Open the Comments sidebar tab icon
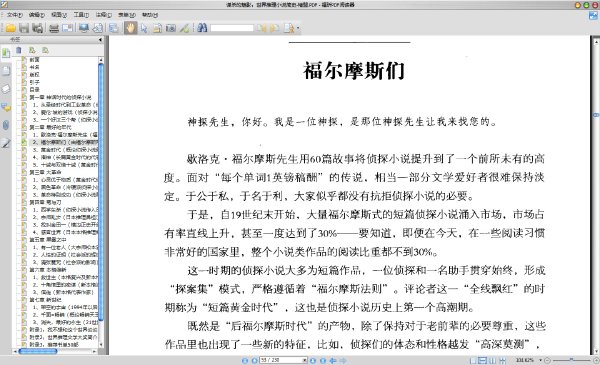This screenshot has width=600, height=365. click(6, 107)
